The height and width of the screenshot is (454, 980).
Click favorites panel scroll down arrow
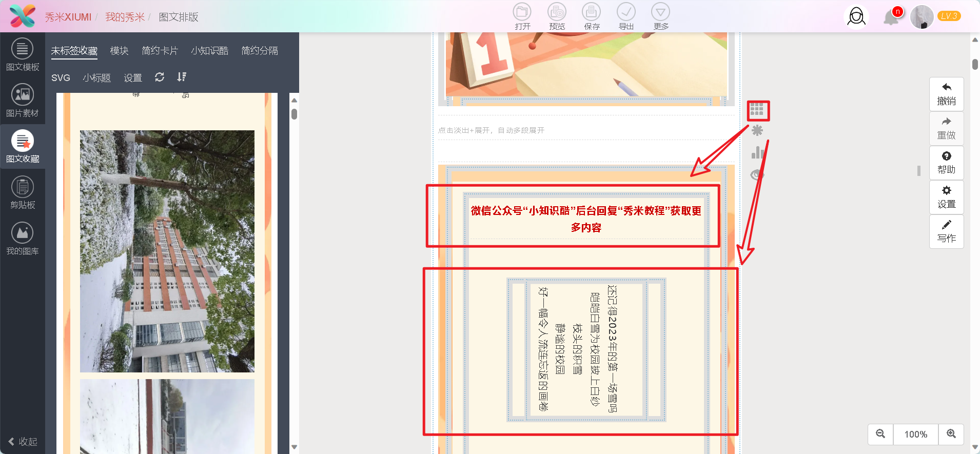[294, 447]
